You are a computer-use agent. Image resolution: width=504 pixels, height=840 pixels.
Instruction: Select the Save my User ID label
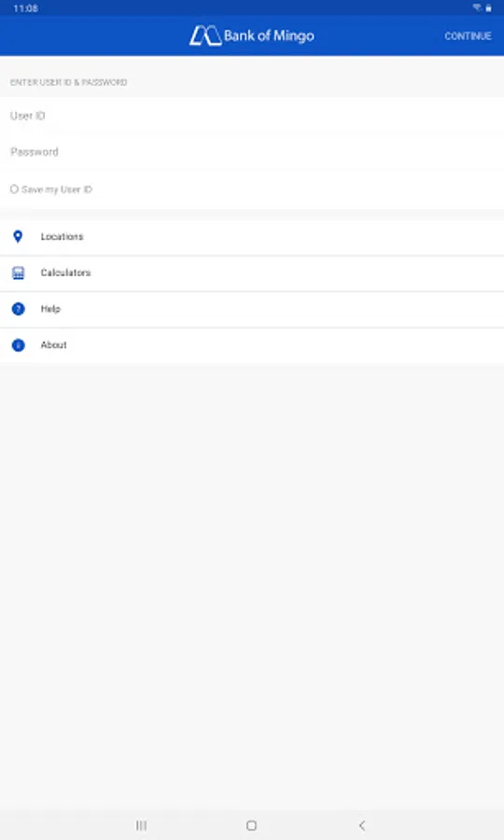(x=57, y=189)
